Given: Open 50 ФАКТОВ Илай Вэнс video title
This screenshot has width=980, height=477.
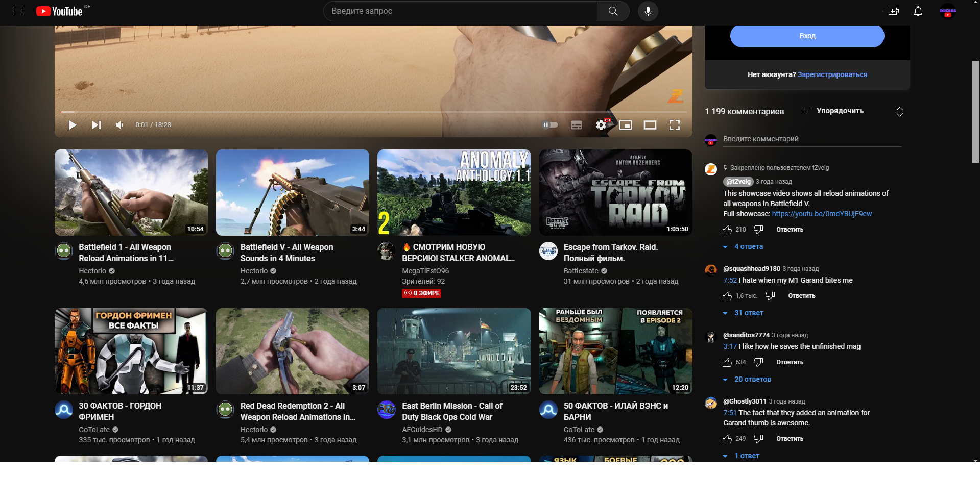Looking at the screenshot, I should click(615, 411).
